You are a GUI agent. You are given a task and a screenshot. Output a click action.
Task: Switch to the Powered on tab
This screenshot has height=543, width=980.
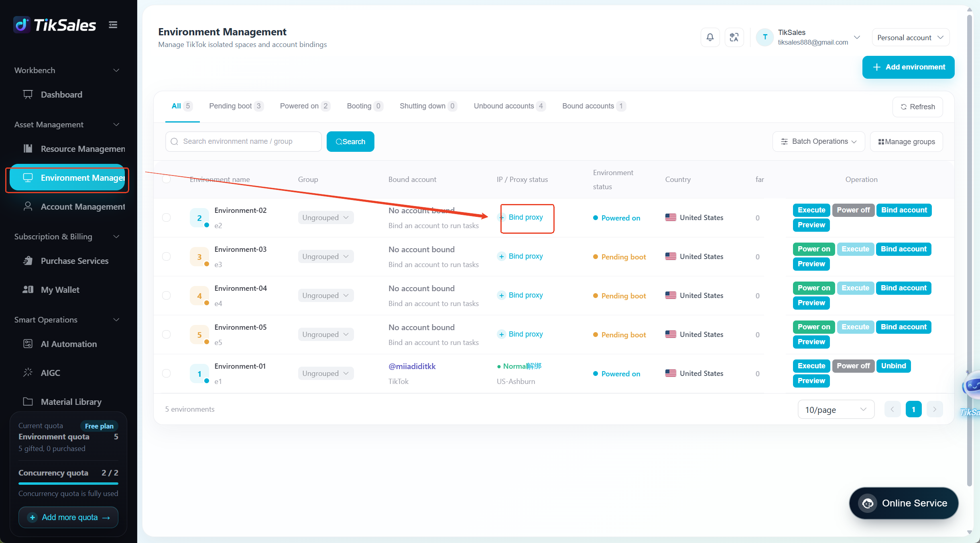(x=305, y=106)
